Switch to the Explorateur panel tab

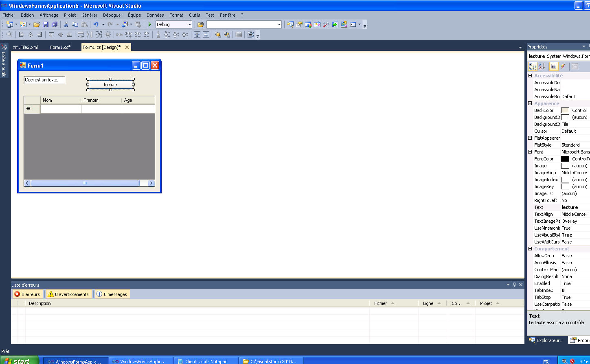point(546,340)
